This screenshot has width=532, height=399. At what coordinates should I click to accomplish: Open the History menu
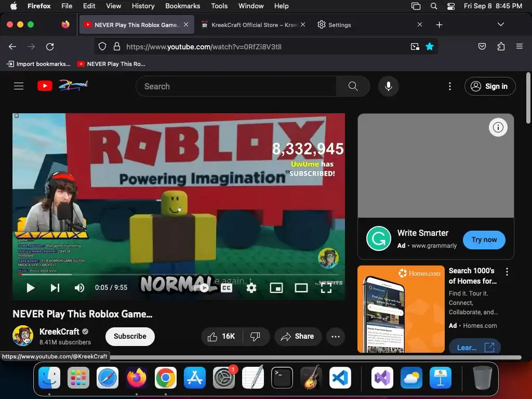(143, 6)
